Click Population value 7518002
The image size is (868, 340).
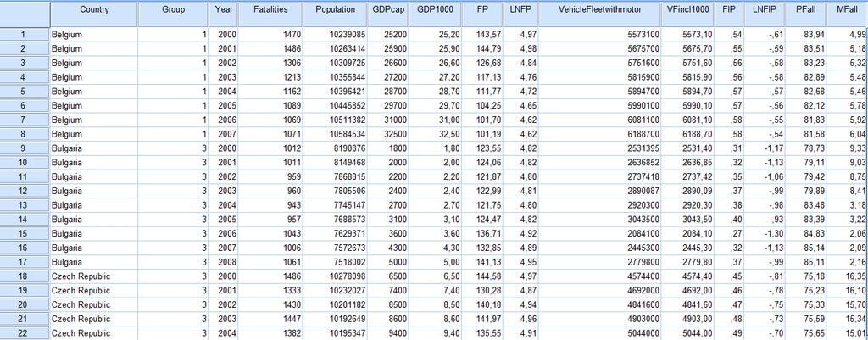(x=337, y=262)
